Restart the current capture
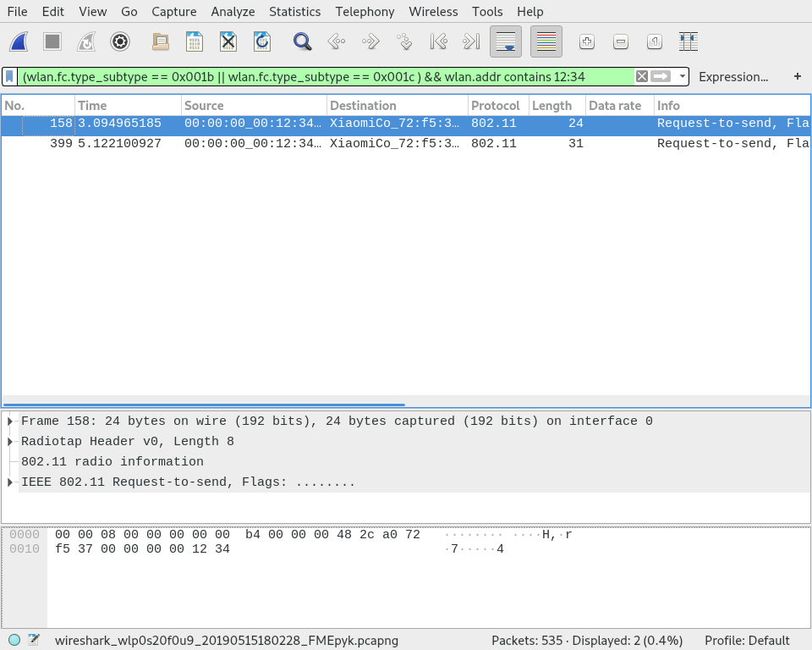 coord(85,41)
